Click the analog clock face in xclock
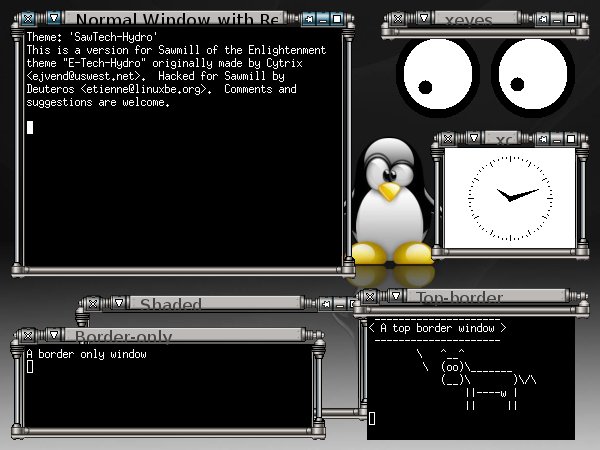 tap(510, 198)
